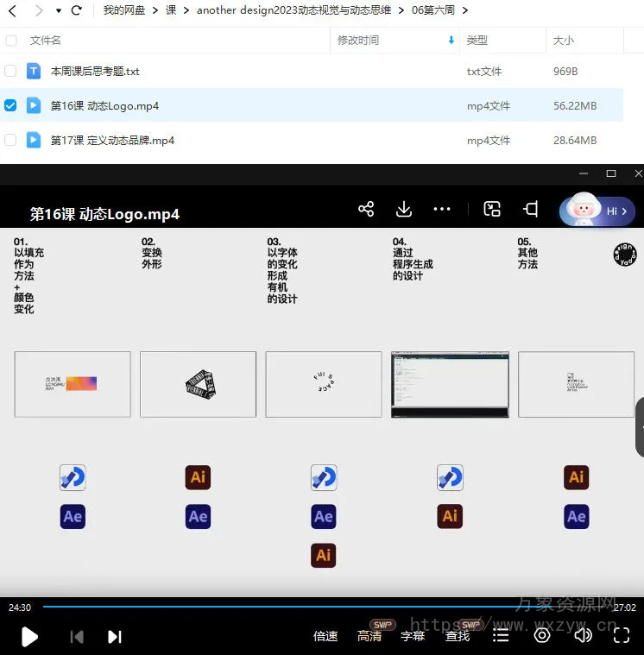Toggle the select-all checkbox beside 文件名
This screenshot has width=644, height=655.
tap(10, 41)
